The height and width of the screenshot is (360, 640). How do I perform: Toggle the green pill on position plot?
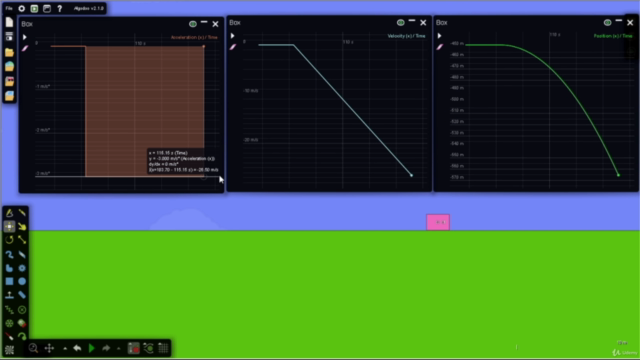point(607,22)
